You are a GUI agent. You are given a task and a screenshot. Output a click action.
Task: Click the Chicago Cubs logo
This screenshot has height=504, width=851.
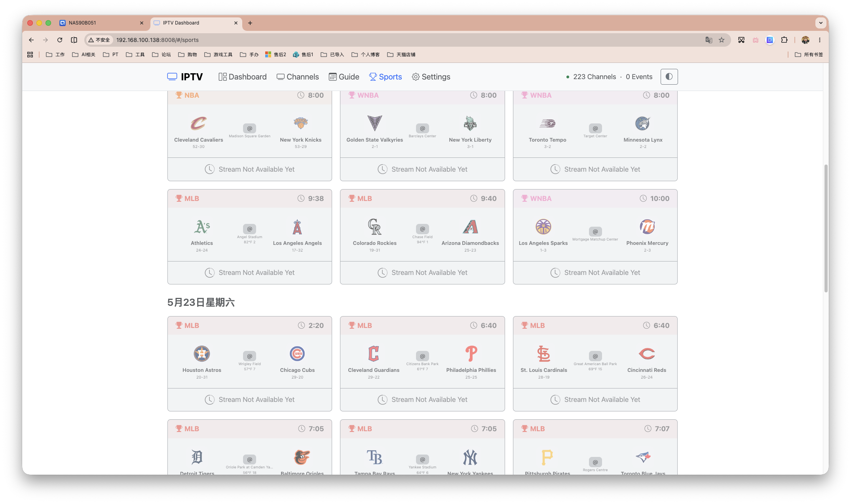pos(297,354)
